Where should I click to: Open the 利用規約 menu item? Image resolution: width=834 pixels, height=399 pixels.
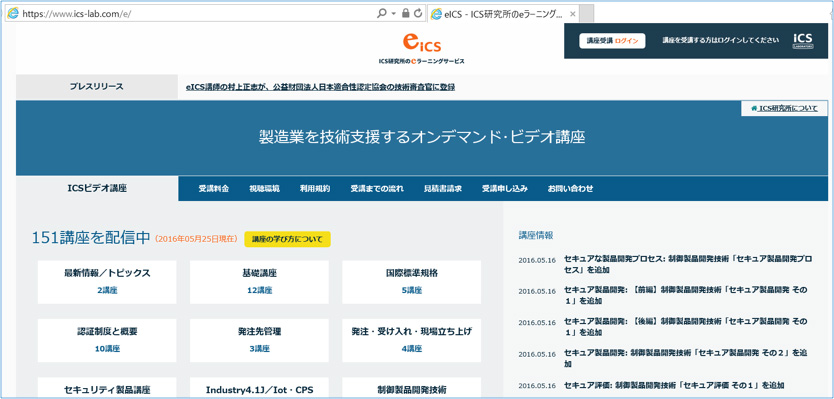click(315, 188)
